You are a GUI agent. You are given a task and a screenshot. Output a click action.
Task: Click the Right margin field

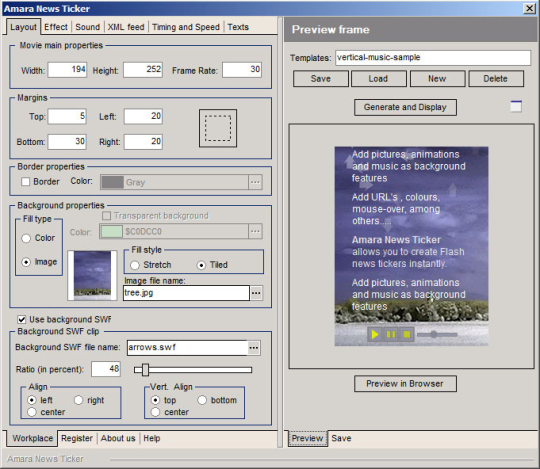(x=143, y=142)
